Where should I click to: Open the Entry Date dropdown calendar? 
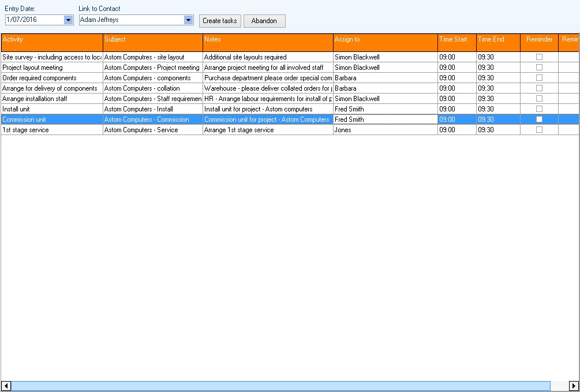[x=69, y=20]
